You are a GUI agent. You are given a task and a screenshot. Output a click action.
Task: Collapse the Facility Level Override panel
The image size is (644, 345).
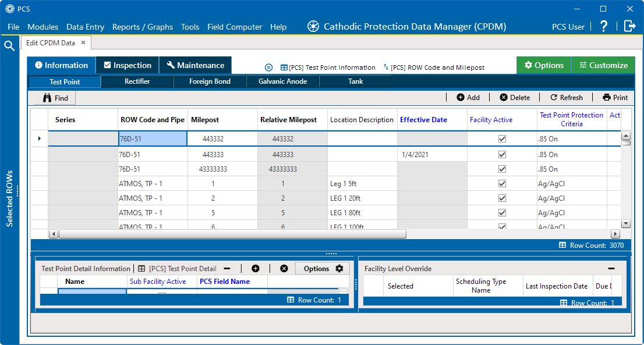point(611,268)
